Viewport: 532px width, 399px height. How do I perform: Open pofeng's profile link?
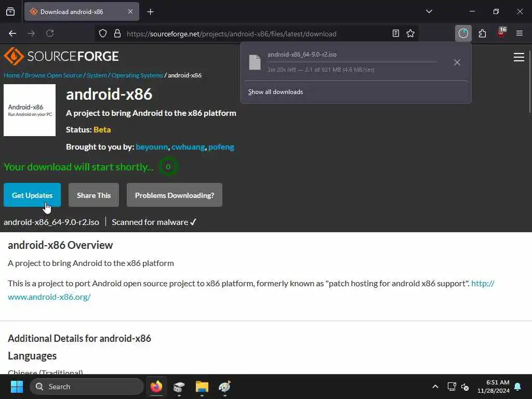[x=221, y=147]
